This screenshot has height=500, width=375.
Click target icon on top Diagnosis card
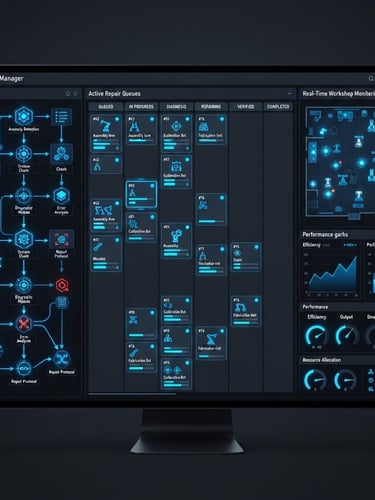point(176,126)
